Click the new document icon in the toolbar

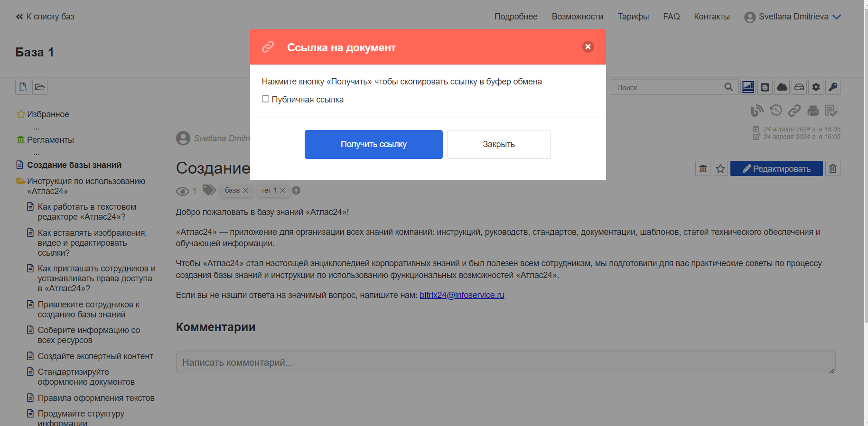[23, 87]
